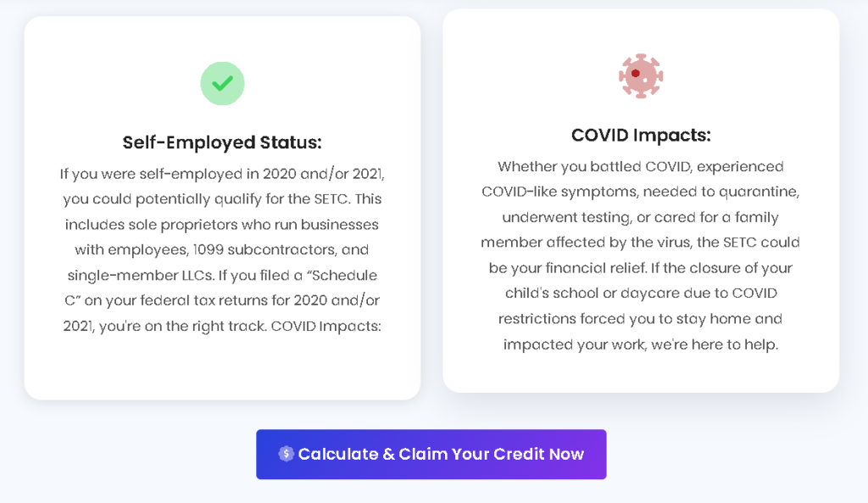Image resolution: width=868 pixels, height=503 pixels.
Task: Select the COVID Impacts heading
Action: (x=641, y=135)
